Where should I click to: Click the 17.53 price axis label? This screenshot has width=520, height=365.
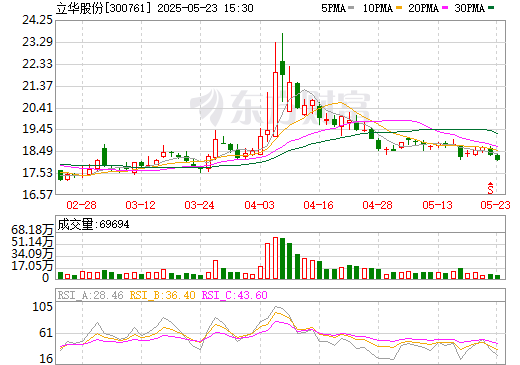tap(37, 173)
